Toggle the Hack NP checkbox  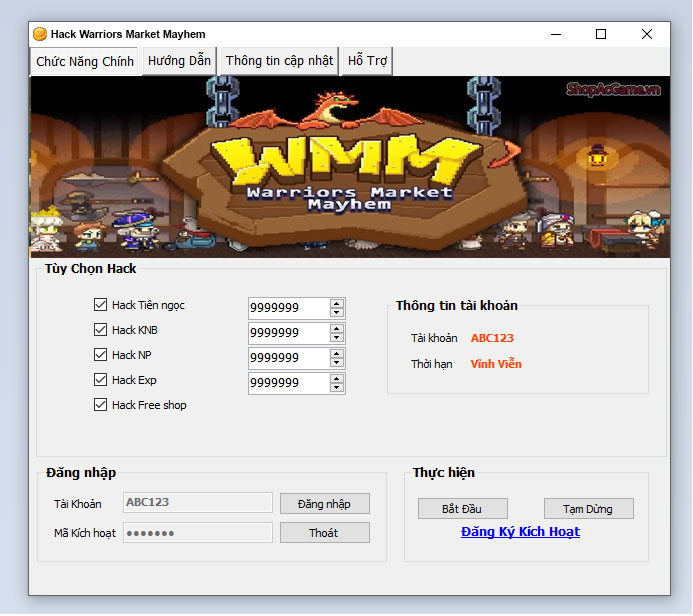click(x=100, y=354)
